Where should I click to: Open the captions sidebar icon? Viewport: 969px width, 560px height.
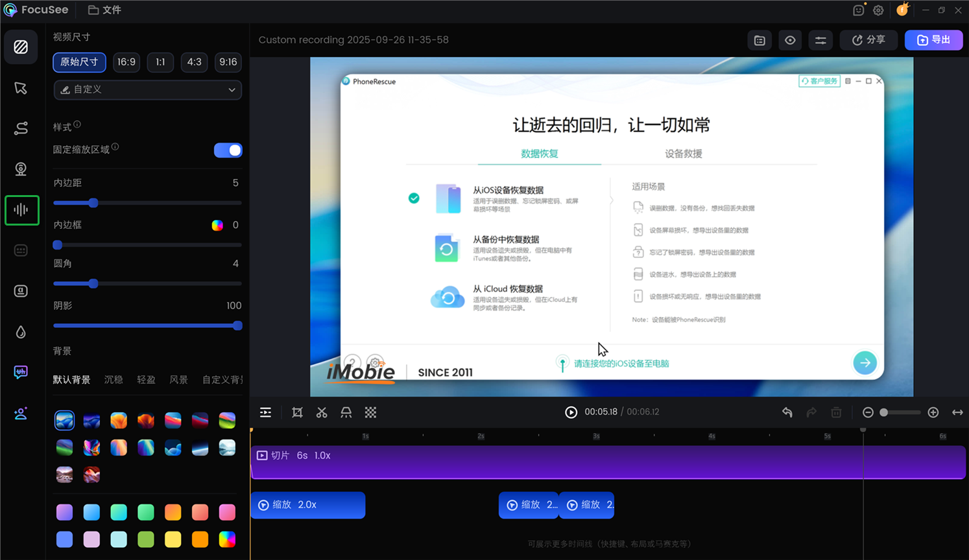21,250
